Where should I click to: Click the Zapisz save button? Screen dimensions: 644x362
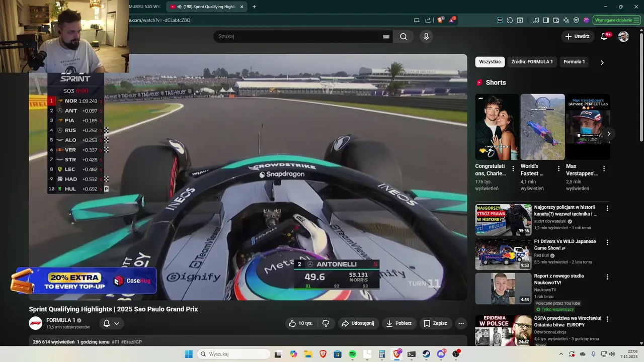click(x=435, y=323)
